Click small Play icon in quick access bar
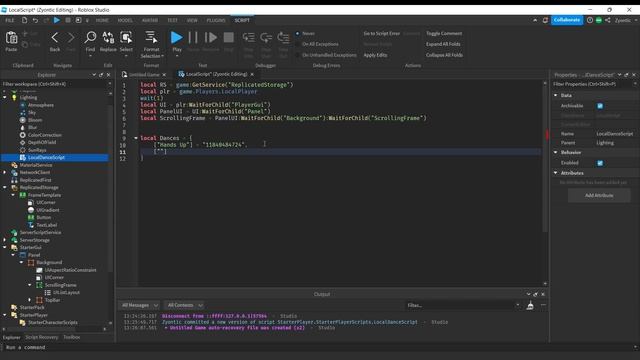 coord(57,20)
